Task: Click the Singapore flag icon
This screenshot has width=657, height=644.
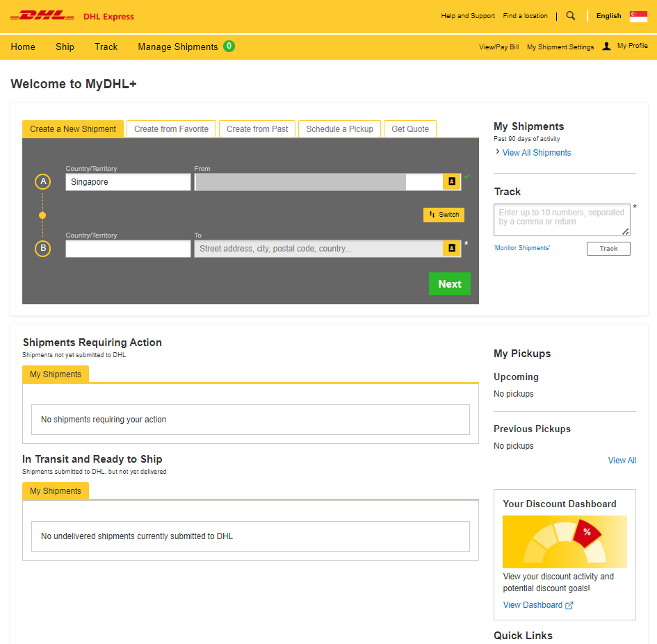Action: tap(638, 16)
